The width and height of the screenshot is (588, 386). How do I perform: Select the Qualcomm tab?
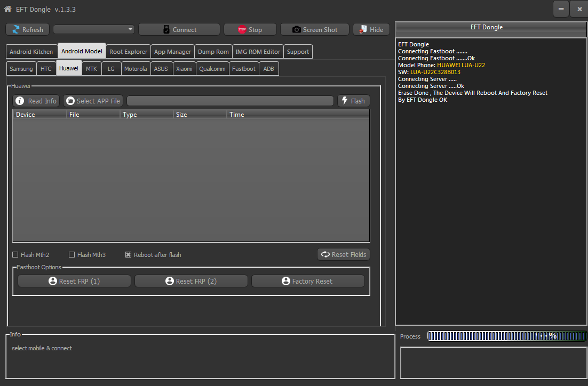click(x=212, y=69)
